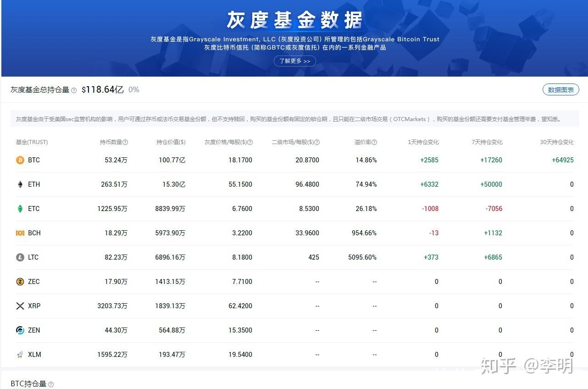Click BCH 1-day change -13
This screenshot has height=389, width=588.
(434, 233)
